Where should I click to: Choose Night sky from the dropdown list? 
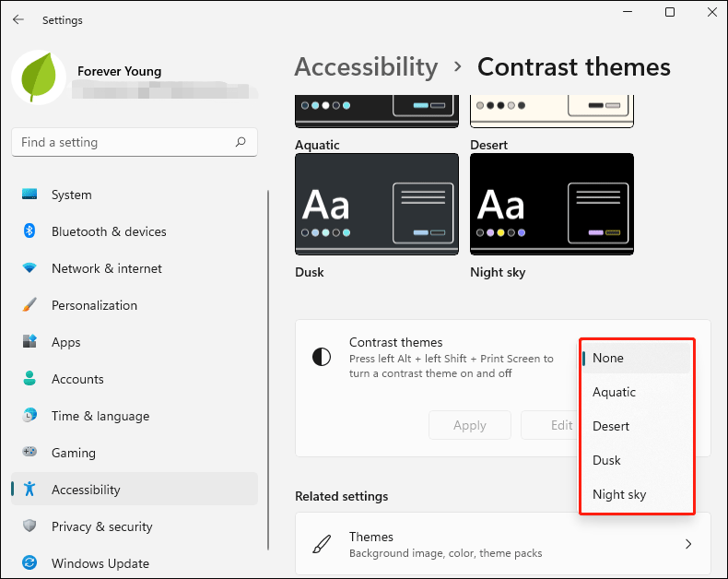pos(637,494)
